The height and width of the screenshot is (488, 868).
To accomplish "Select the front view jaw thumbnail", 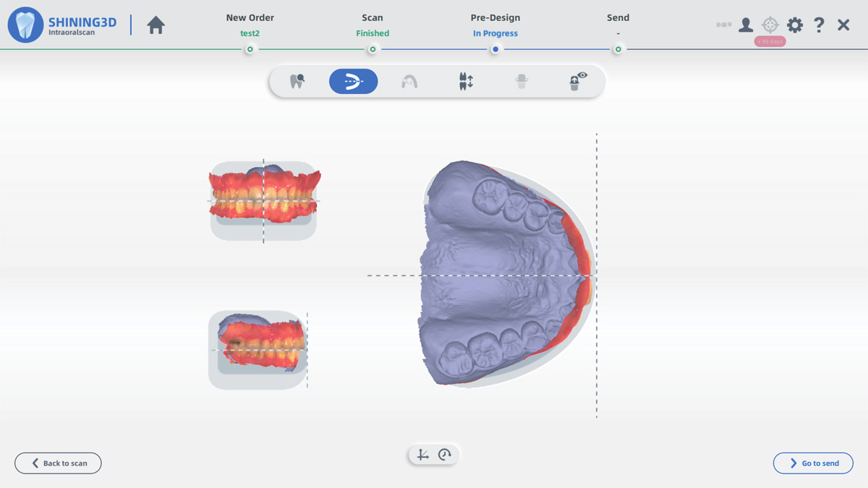I will click(264, 200).
